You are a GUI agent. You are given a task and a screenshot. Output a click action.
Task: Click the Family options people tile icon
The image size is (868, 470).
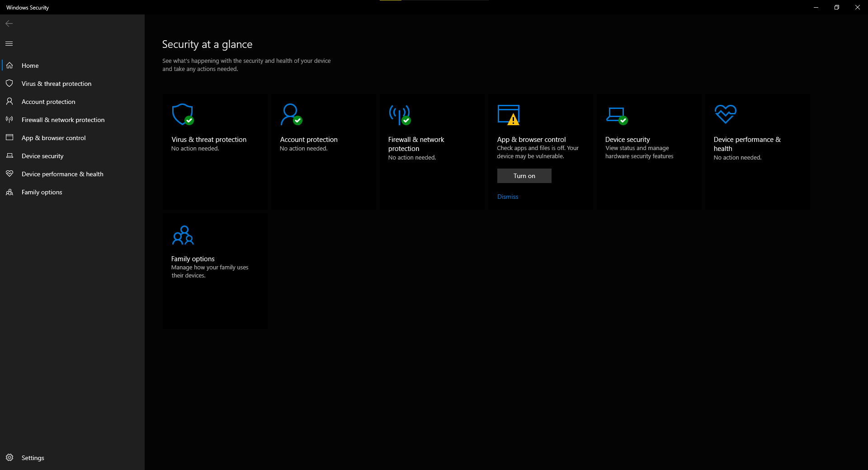point(183,235)
